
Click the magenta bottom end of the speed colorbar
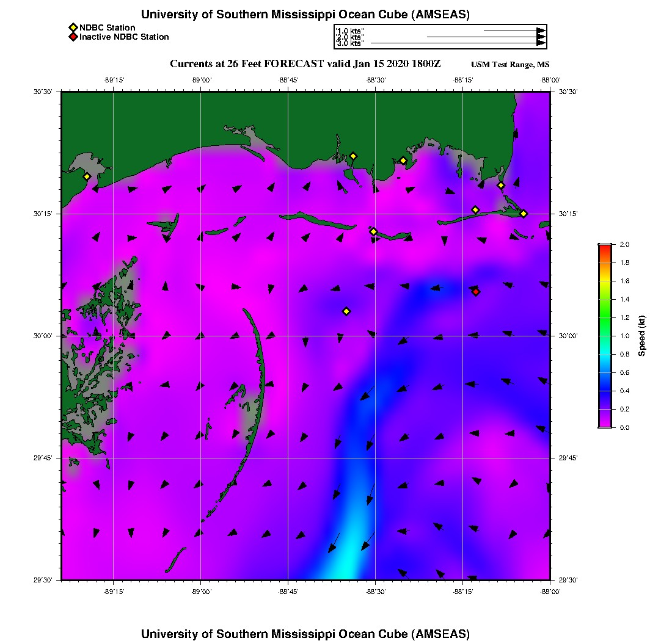[x=605, y=424]
